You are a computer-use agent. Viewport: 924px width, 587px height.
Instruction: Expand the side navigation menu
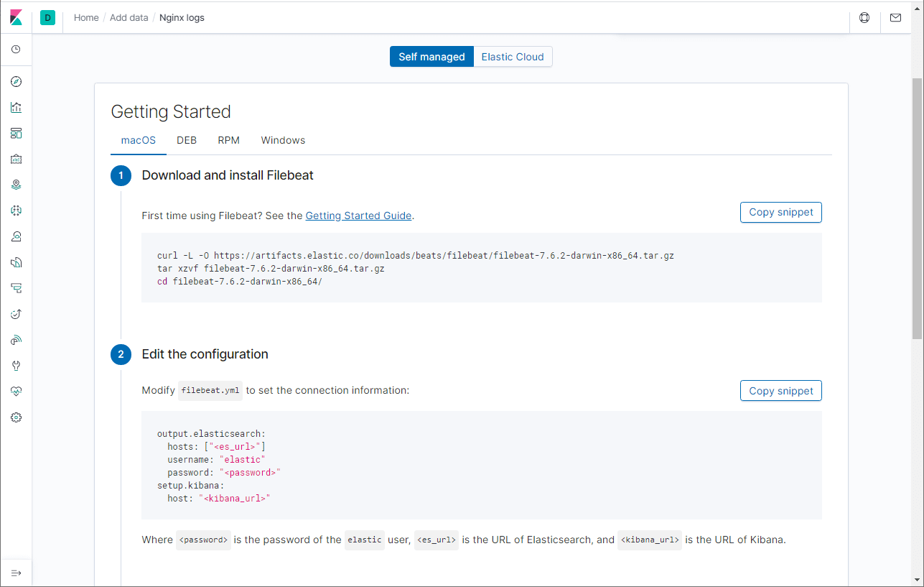[17, 573]
